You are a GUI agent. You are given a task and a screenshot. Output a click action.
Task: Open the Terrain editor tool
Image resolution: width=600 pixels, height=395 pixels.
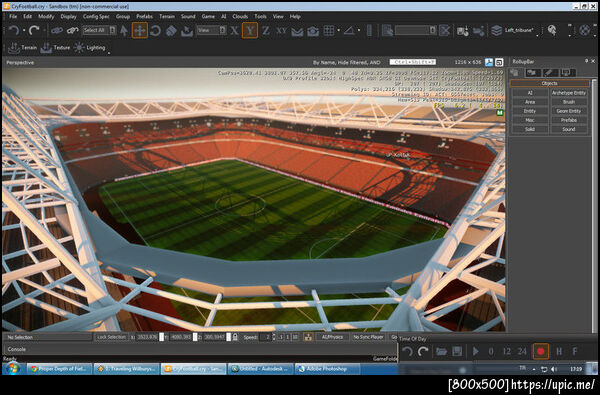[22, 47]
